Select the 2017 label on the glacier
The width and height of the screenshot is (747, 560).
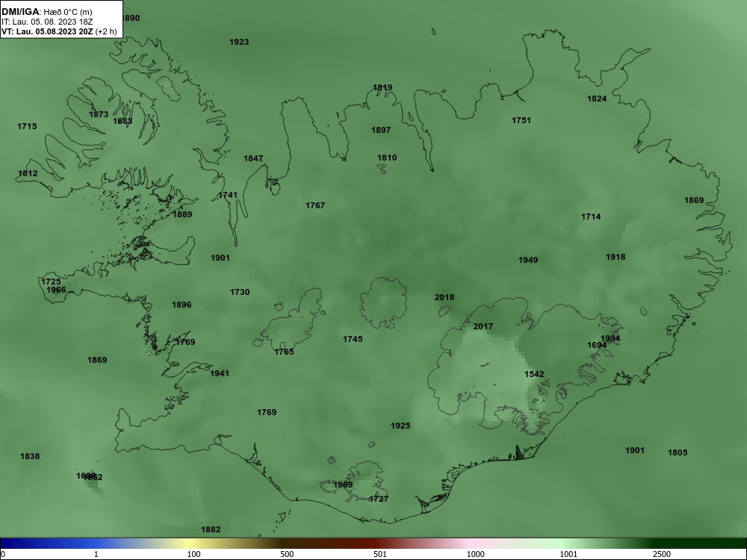click(x=483, y=327)
